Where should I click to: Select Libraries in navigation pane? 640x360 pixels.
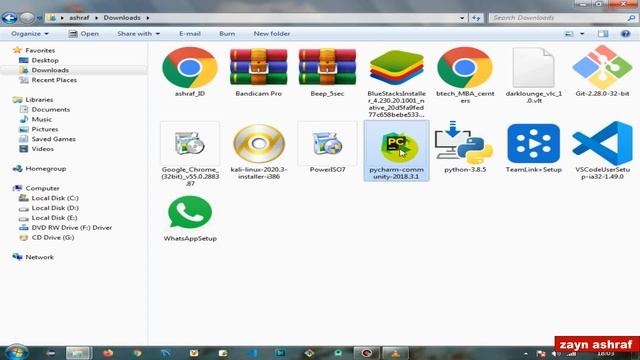point(39,100)
